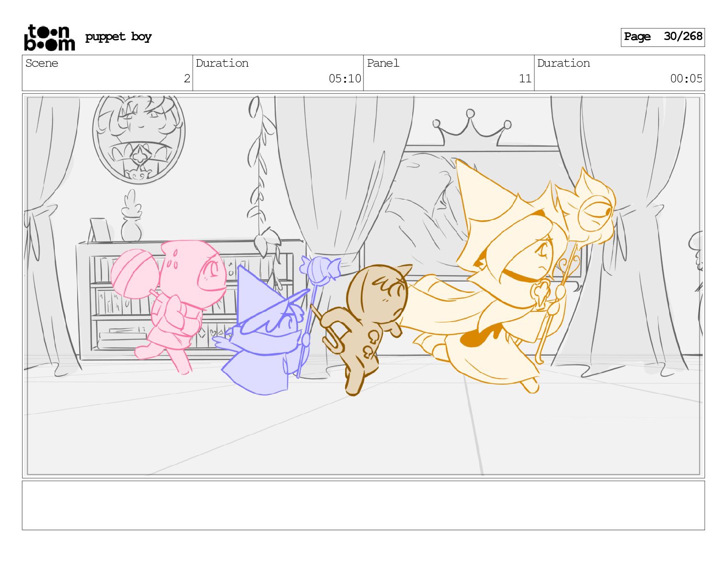Viewport: 728px width, 563px height.
Task: Select the 'puppet boy' project title
Action: (118, 37)
